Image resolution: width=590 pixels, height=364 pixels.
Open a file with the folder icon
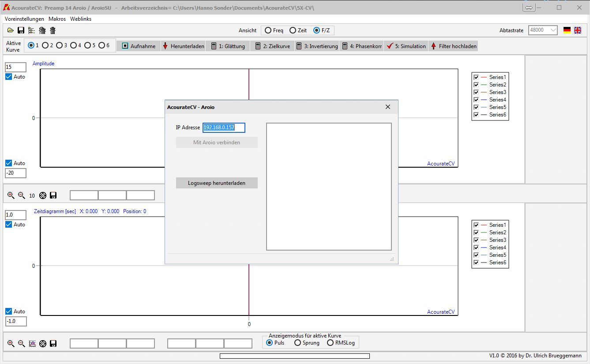(x=10, y=30)
